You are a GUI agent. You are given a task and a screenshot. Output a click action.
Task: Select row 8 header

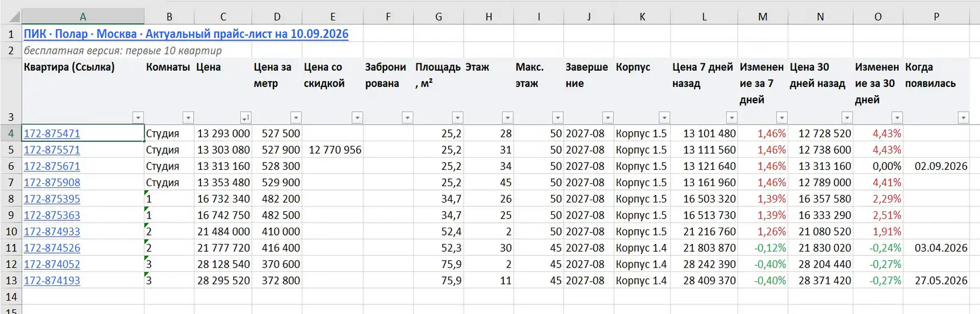pos(11,198)
